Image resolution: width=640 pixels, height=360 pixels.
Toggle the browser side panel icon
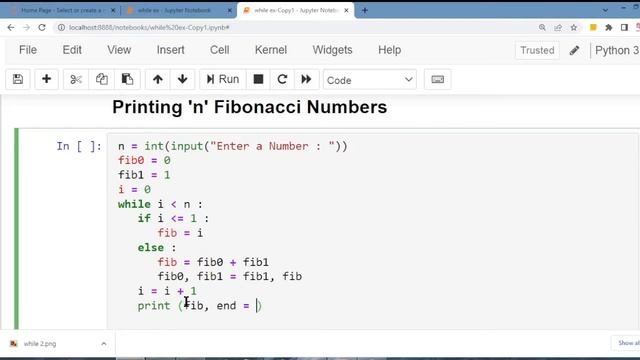[x=624, y=27]
